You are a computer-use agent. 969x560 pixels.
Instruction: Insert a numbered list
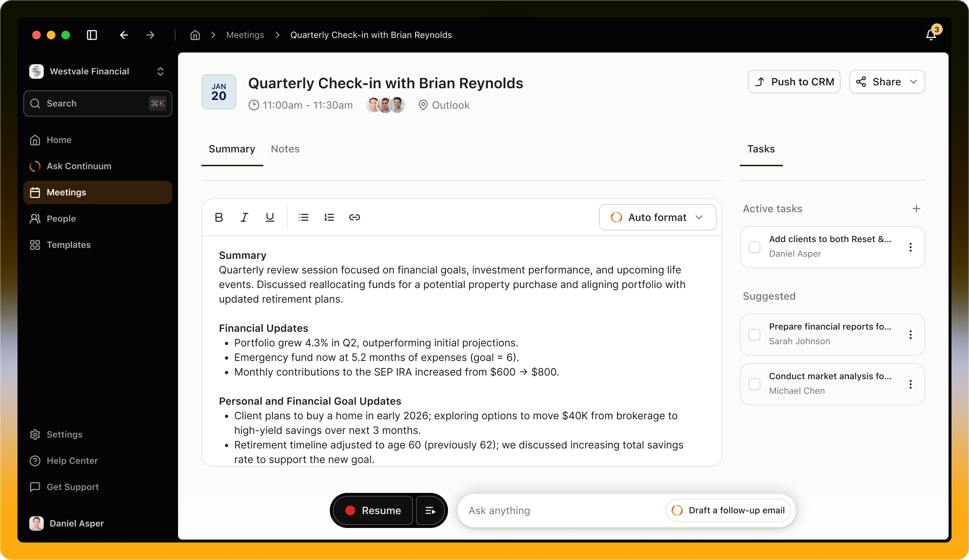329,218
